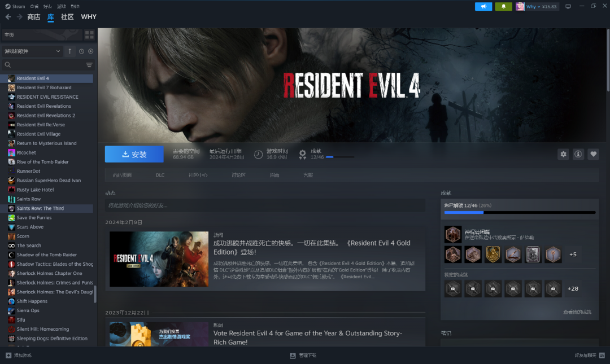The height and width of the screenshot is (364, 610).
Task: Switch to the 社区 community tab
Action: [67, 17]
